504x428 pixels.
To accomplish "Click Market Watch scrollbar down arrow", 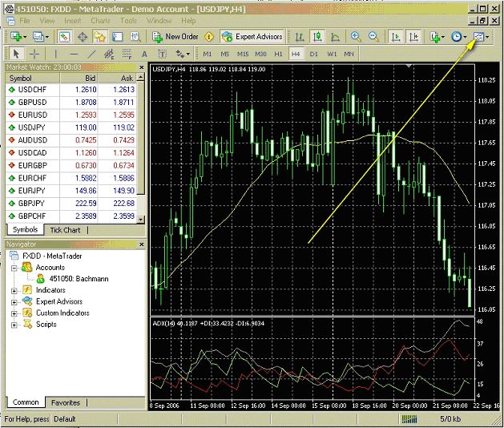I will pyautogui.click(x=140, y=220).
